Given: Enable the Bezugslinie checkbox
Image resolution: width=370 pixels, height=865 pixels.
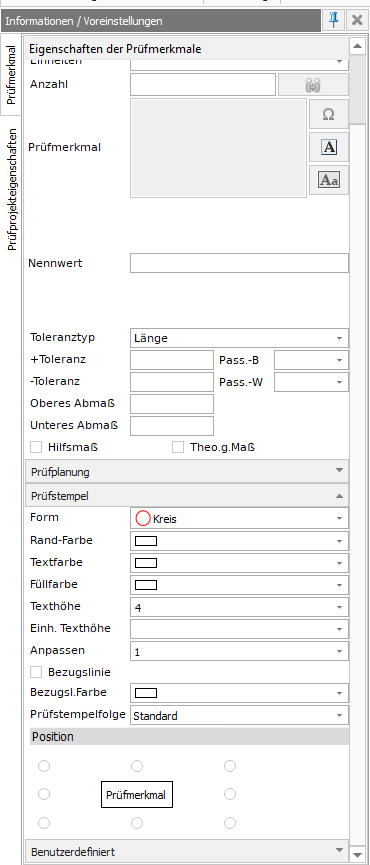Looking at the screenshot, I should pyautogui.click(x=36, y=672).
